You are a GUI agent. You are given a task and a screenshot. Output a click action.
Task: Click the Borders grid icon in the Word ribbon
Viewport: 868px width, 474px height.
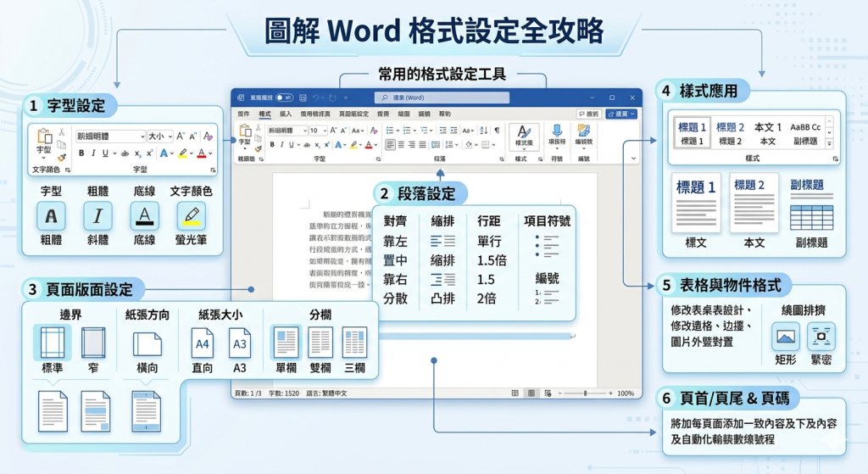pos(486,144)
